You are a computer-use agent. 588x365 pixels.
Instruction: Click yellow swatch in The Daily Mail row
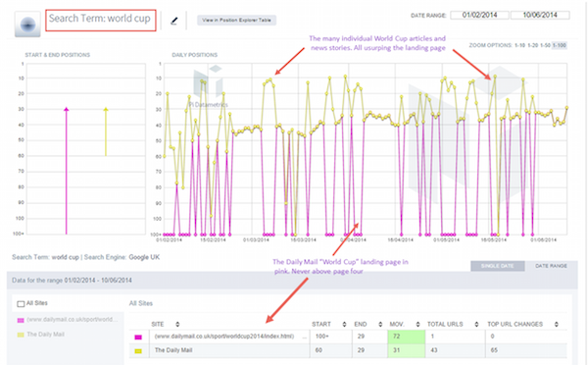point(138,351)
